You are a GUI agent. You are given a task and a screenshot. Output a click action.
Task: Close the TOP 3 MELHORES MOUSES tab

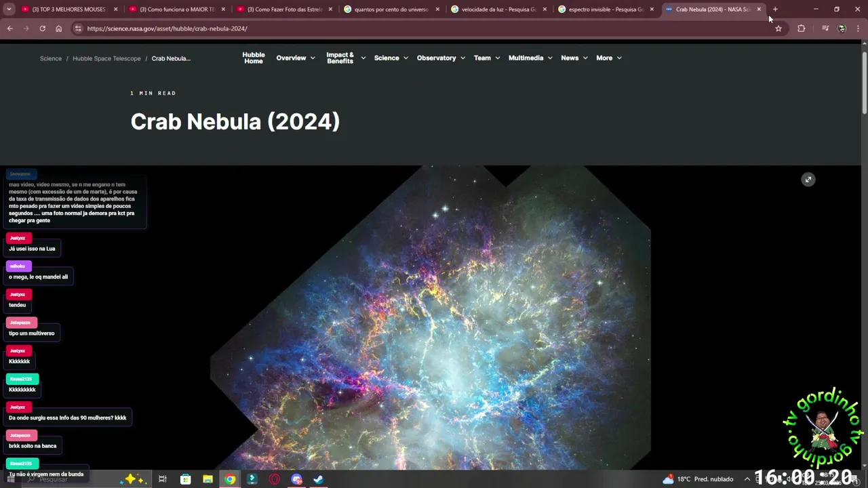(115, 9)
